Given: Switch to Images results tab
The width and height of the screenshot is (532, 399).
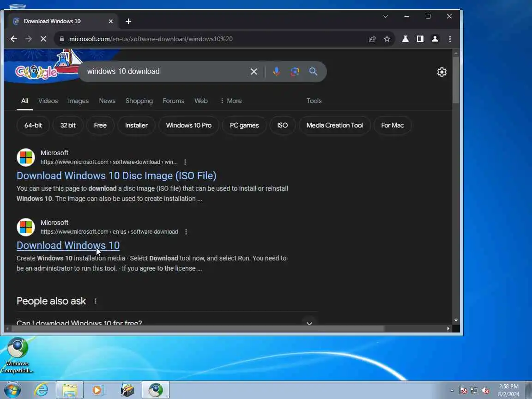Looking at the screenshot, I should pyautogui.click(x=78, y=101).
